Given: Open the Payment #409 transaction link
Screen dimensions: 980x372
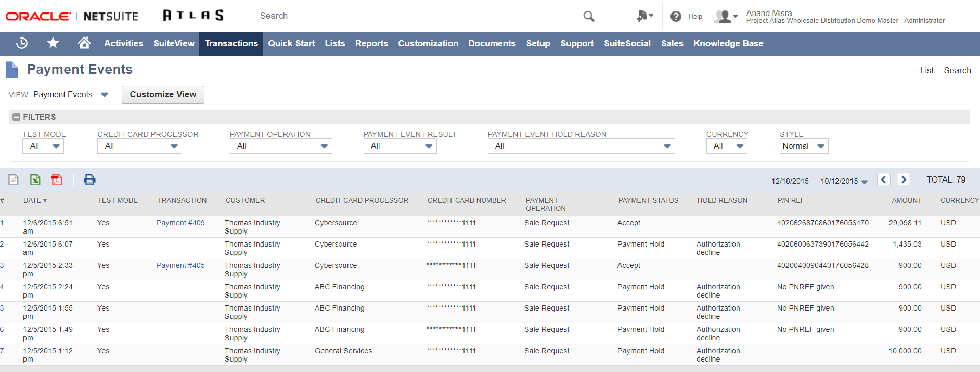Looking at the screenshot, I should (180, 223).
